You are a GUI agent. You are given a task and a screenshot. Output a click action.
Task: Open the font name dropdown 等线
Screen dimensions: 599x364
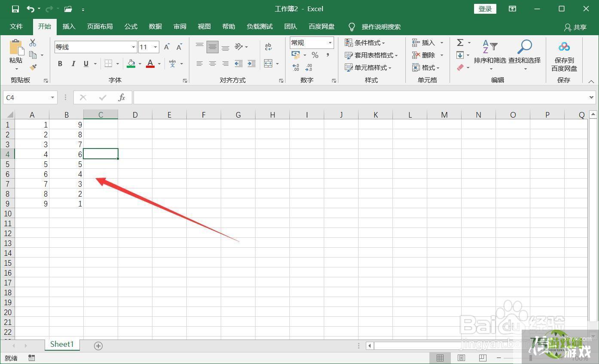coord(134,47)
